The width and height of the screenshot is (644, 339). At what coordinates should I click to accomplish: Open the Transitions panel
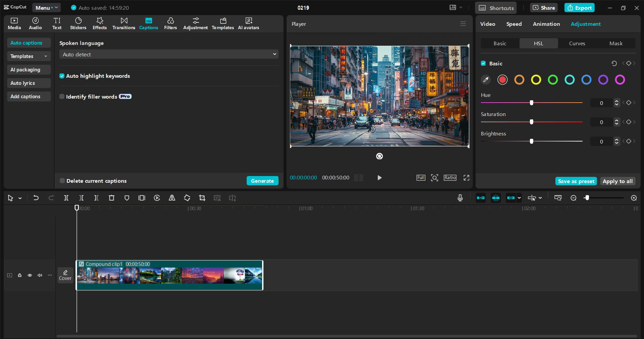(123, 23)
